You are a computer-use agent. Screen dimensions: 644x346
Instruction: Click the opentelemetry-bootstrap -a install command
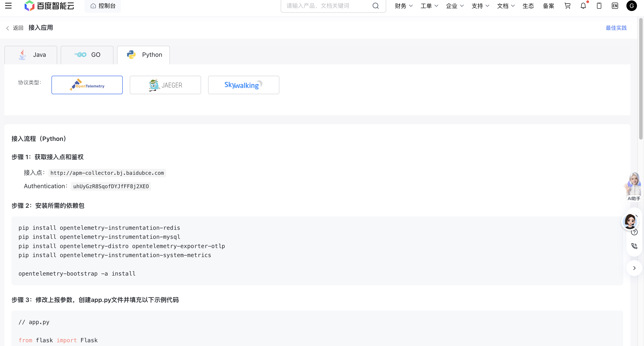pos(77,273)
